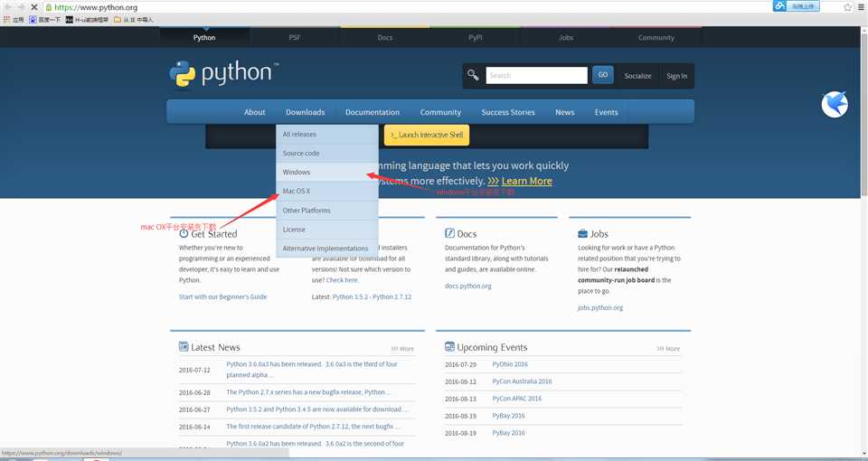Choose Alternative Implementations from Downloads menu
868x461 pixels.
(x=327, y=249)
